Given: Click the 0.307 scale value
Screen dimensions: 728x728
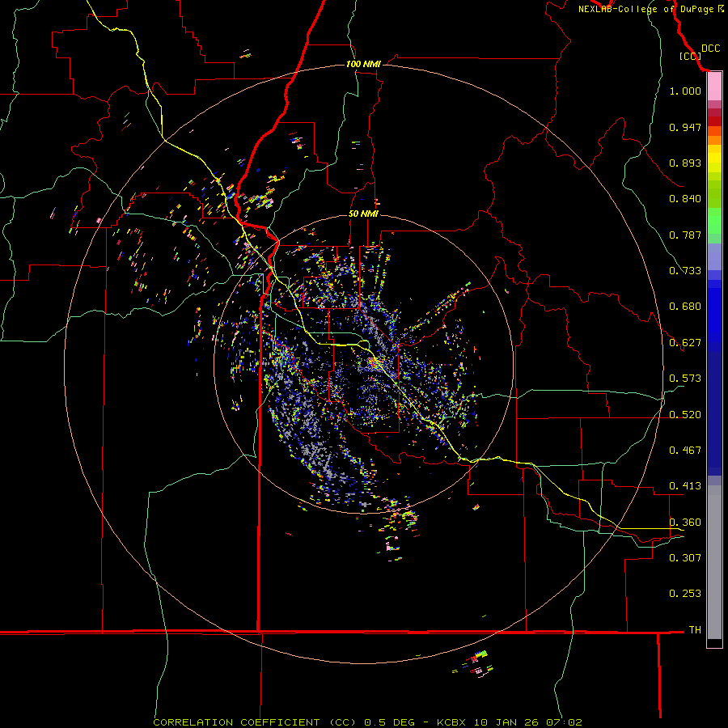Looking at the screenshot, I should [685, 557].
